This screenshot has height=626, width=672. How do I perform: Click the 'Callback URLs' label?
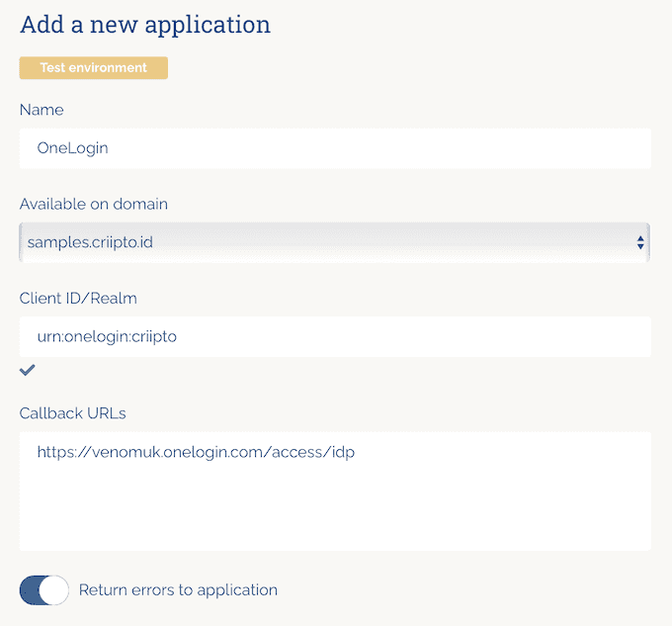click(x=73, y=413)
